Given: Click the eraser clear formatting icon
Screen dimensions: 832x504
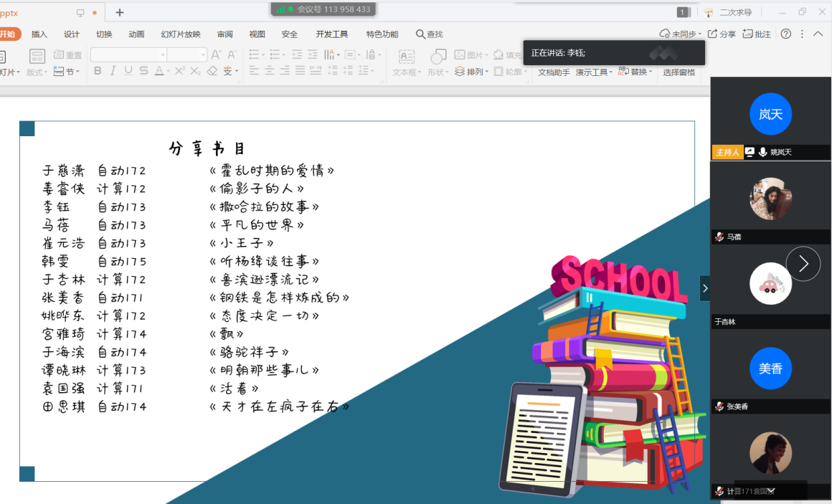Looking at the screenshot, I should point(212,71).
